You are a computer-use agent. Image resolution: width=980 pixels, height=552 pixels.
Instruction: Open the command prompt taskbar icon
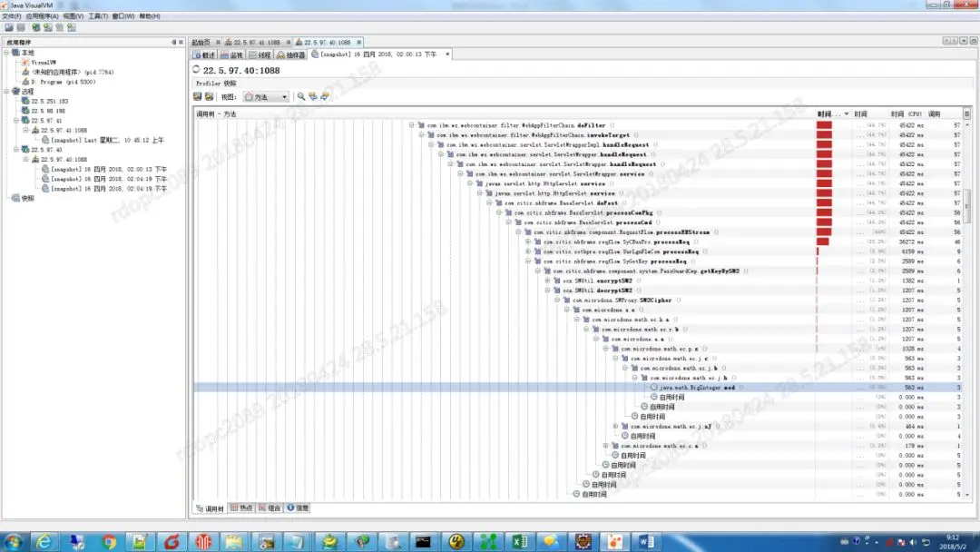[x=423, y=541]
